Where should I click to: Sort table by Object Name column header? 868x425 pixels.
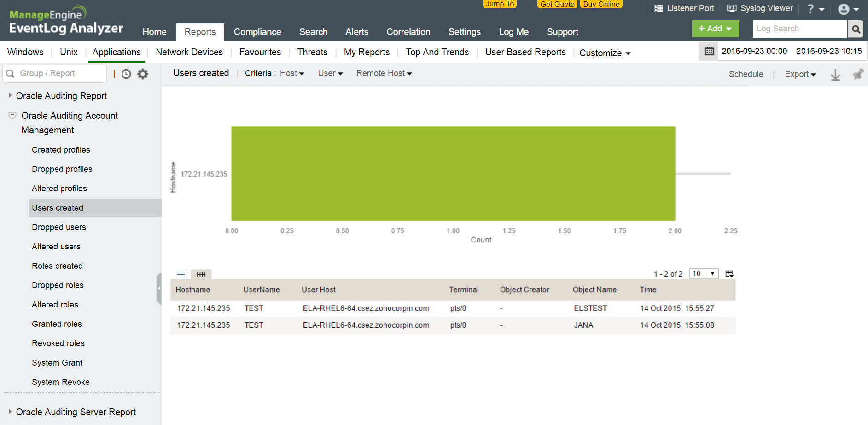594,289
